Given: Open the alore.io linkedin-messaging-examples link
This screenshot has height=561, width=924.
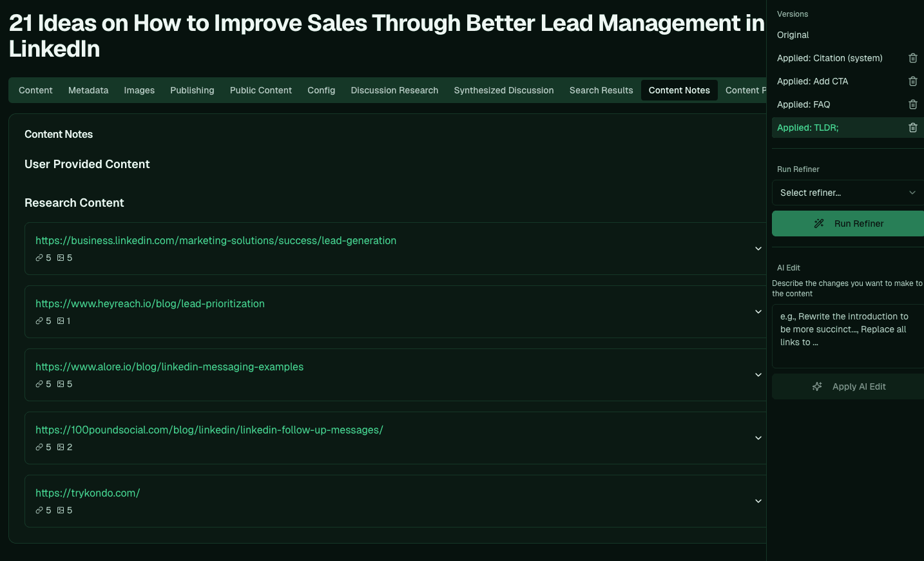Looking at the screenshot, I should (169, 366).
